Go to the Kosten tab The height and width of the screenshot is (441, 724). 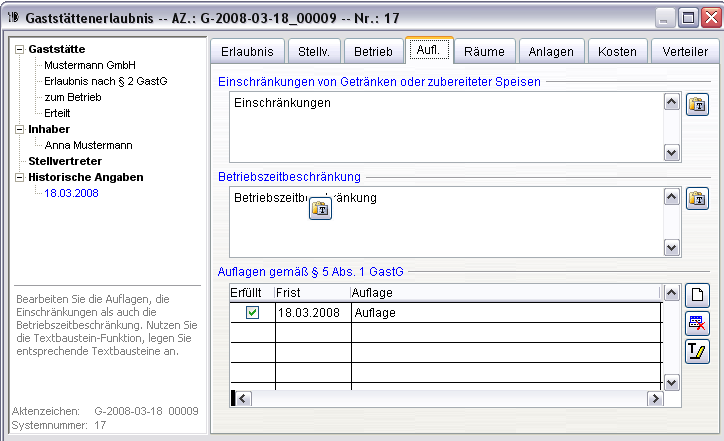[617, 52]
